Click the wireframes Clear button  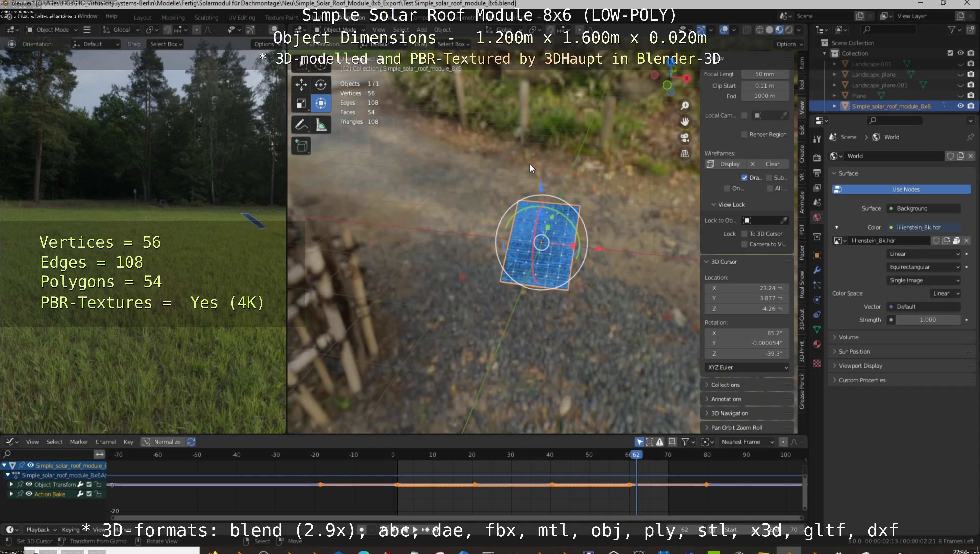coord(772,164)
